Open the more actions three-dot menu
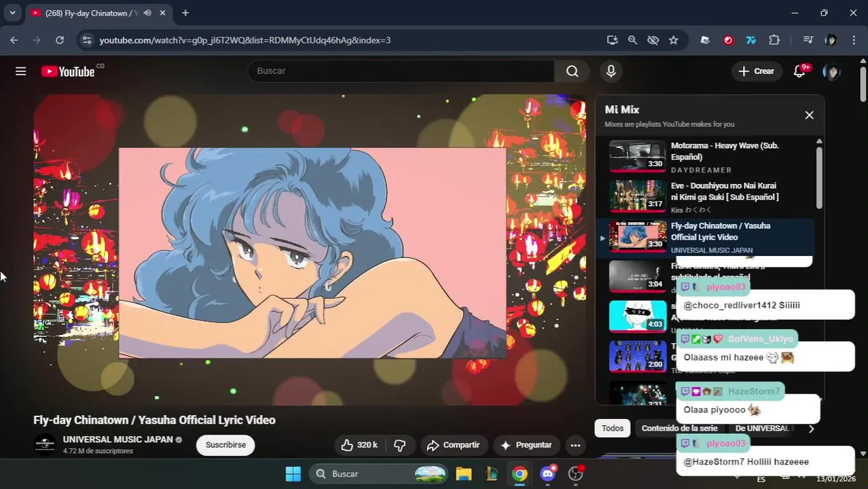The height and width of the screenshot is (489, 868). [x=575, y=445]
